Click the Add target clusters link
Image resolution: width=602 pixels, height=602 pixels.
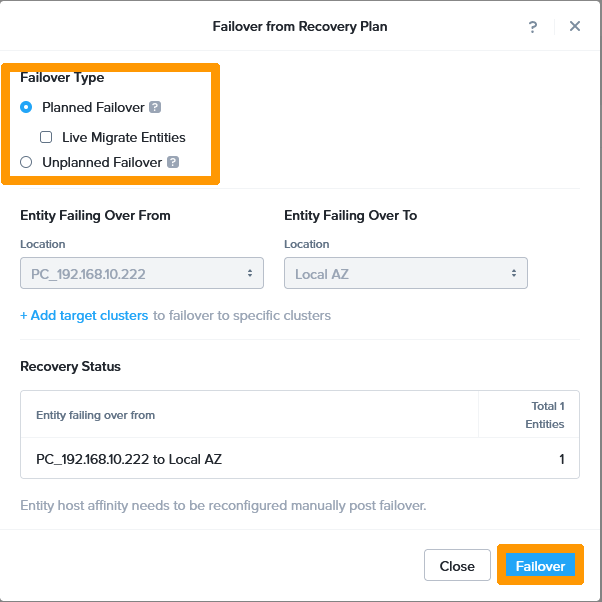[84, 315]
